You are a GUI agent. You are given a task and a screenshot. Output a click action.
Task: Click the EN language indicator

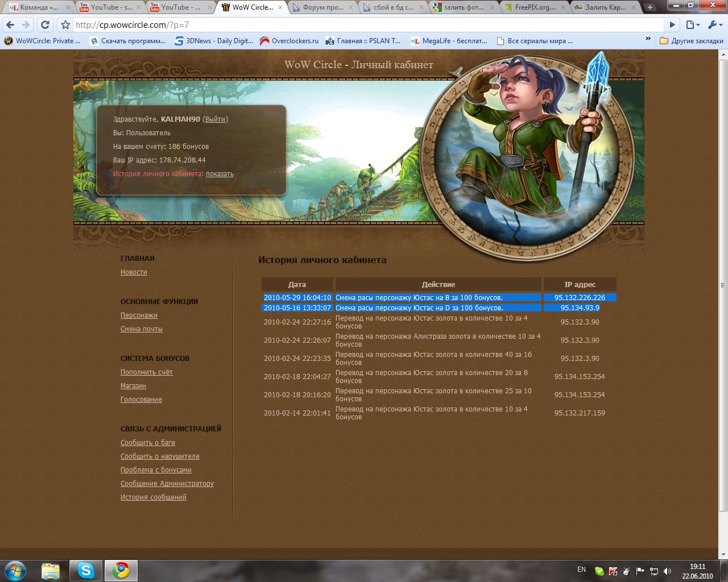(581, 569)
